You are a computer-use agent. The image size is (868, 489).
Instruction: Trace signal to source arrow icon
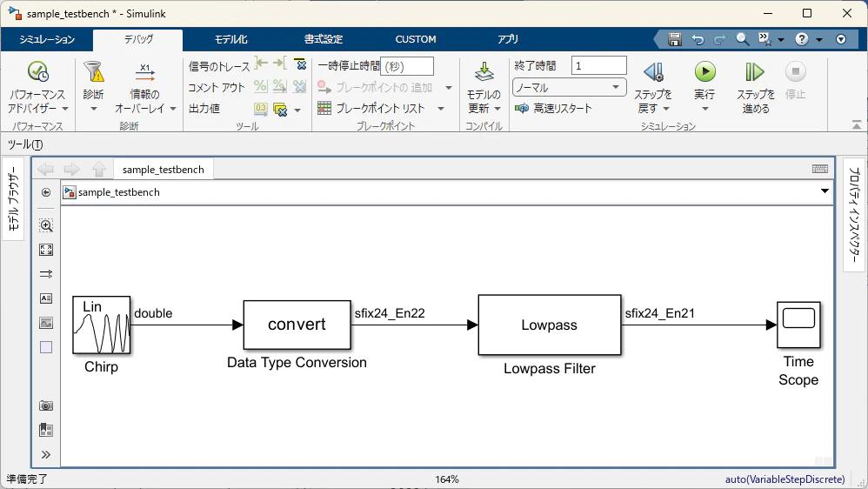point(261,64)
